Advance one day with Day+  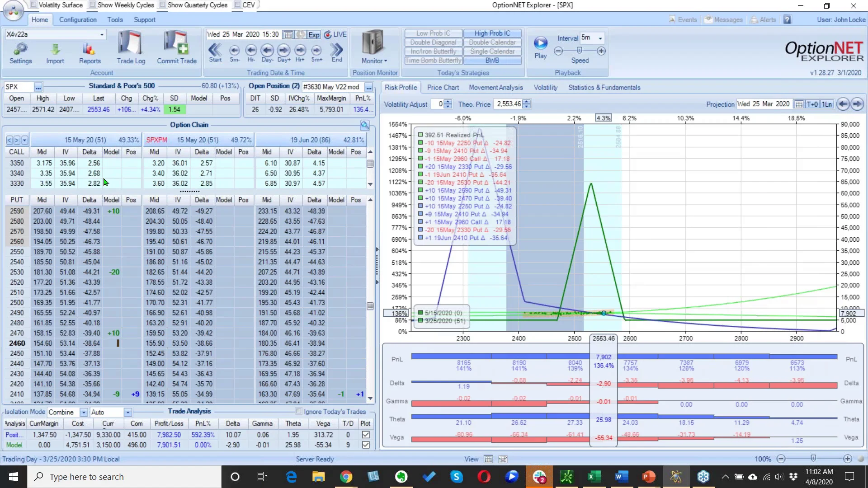(284, 52)
